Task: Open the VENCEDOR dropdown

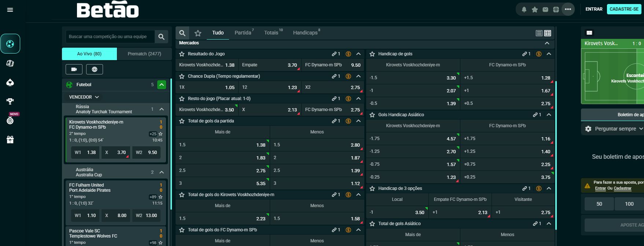Action: coord(84,97)
